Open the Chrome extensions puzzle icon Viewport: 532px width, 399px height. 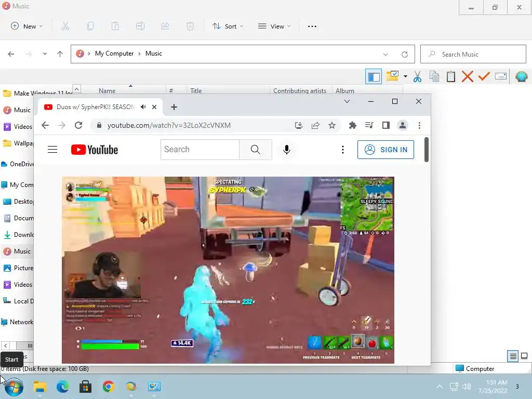pyautogui.click(x=353, y=125)
